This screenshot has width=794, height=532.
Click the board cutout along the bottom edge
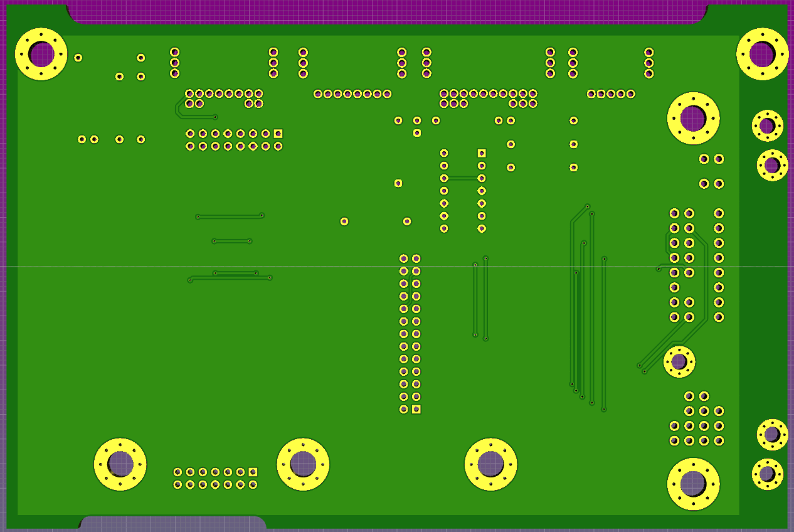coord(172,523)
